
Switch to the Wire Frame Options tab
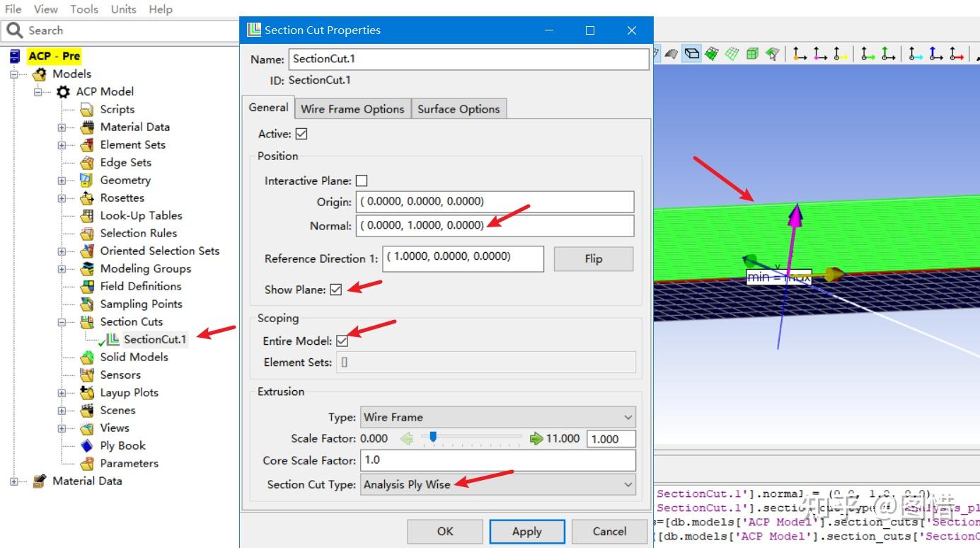pos(352,109)
